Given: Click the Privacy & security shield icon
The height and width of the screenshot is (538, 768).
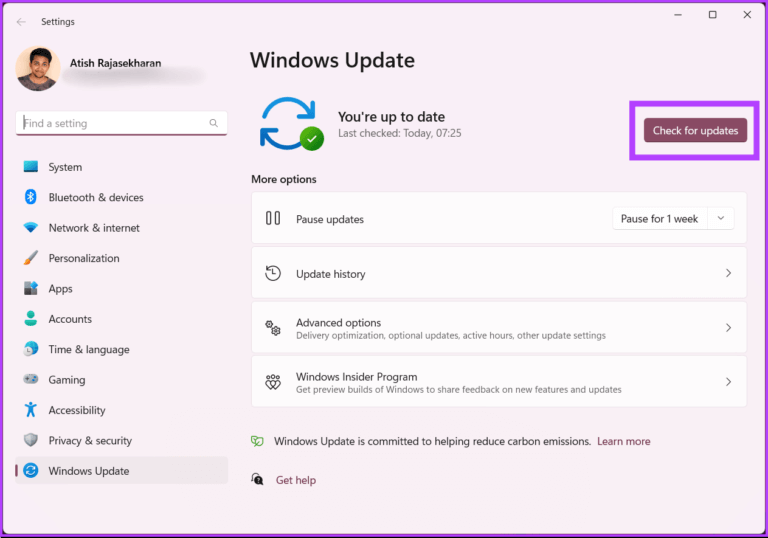Looking at the screenshot, I should [30, 440].
